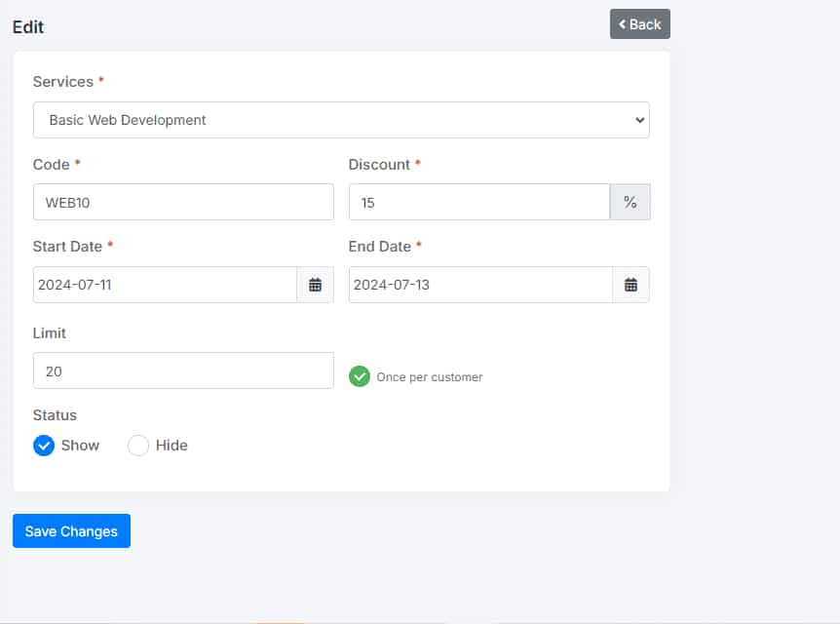Click the Discount field label
This screenshot has width=840, height=624.
pyautogui.click(x=379, y=165)
